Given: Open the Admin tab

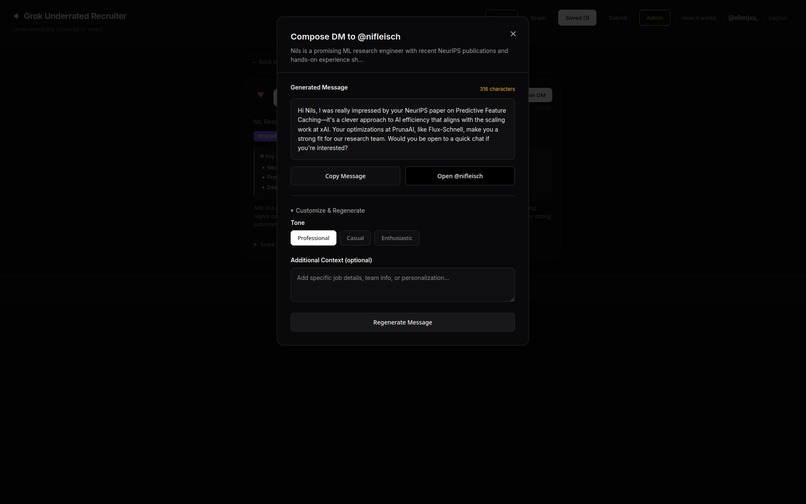Looking at the screenshot, I should tap(654, 18).
